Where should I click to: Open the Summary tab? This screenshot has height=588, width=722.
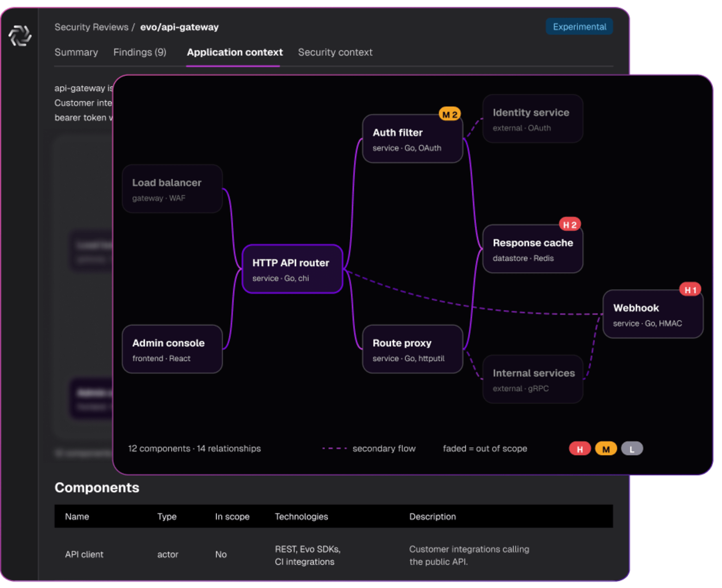76,52
